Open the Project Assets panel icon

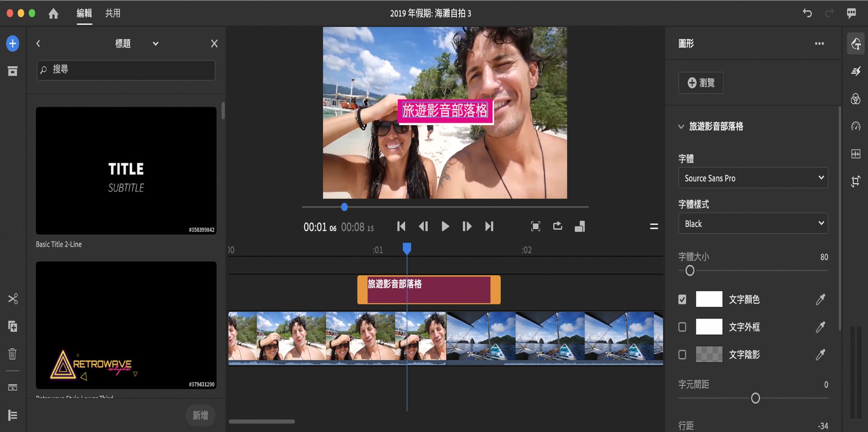coord(13,71)
